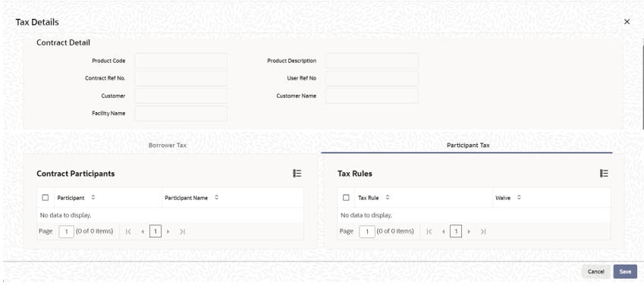Screen dimensions: 644x285
Task: Close the Tax Details window
Action: [x=627, y=22]
